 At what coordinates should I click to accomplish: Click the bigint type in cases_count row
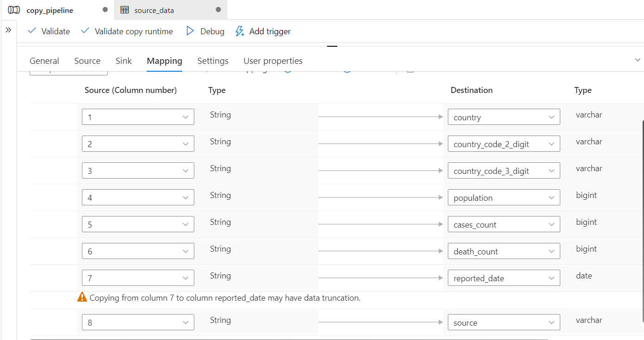tap(586, 222)
